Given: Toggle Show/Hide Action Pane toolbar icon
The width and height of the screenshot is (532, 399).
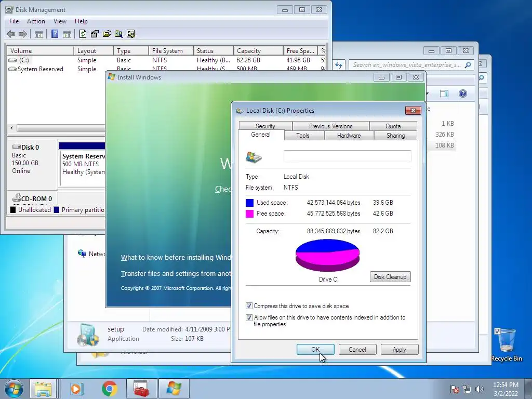Looking at the screenshot, I should click(67, 34).
